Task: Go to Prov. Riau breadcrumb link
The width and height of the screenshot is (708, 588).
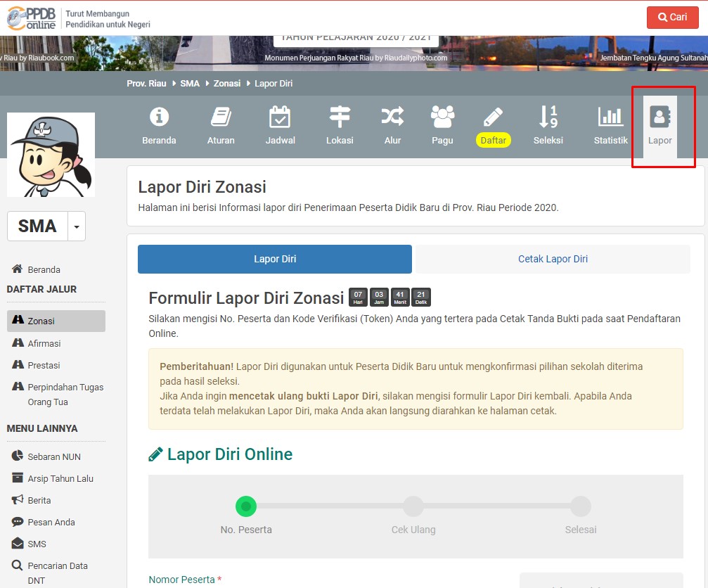Action: pyautogui.click(x=146, y=83)
